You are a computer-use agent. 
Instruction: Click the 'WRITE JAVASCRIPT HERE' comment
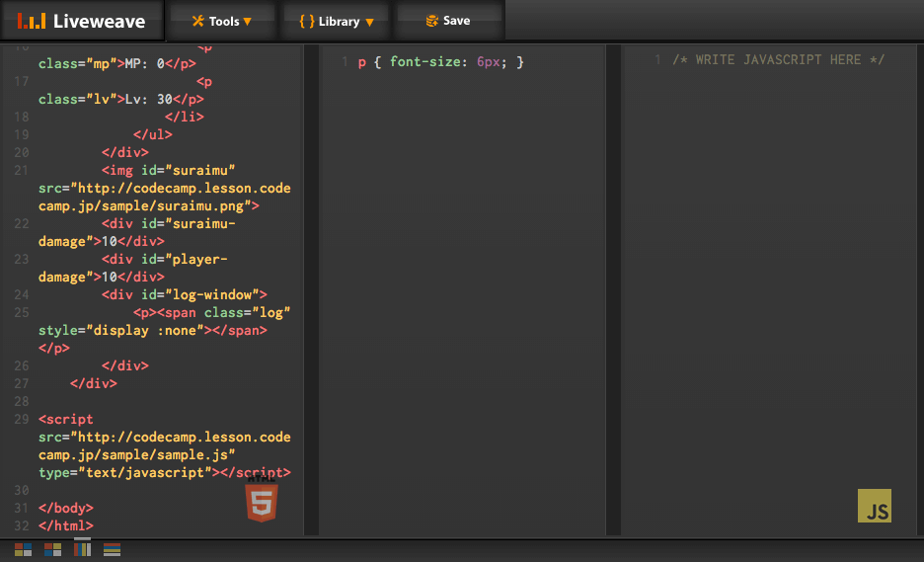(x=778, y=59)
